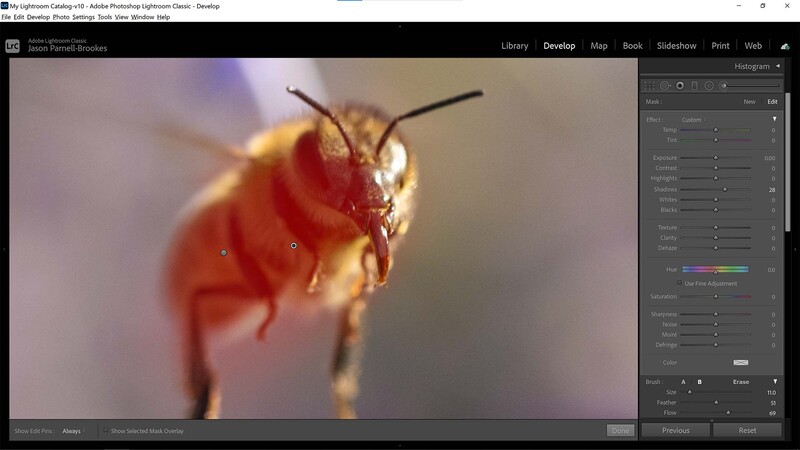Viewport: 800px width, 450px height.
Task: Create a New mask
Action: coord(749,102)
